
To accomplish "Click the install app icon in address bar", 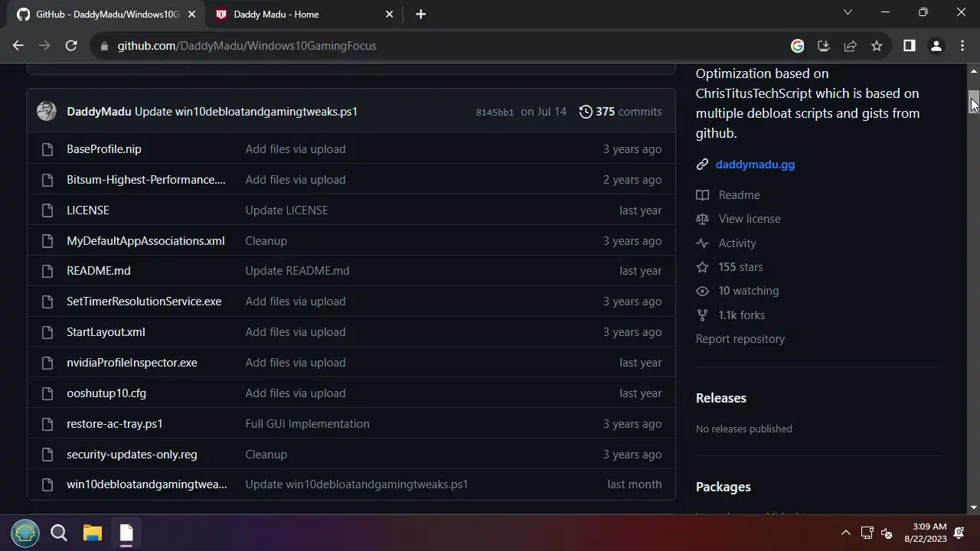I will (824, 46).
